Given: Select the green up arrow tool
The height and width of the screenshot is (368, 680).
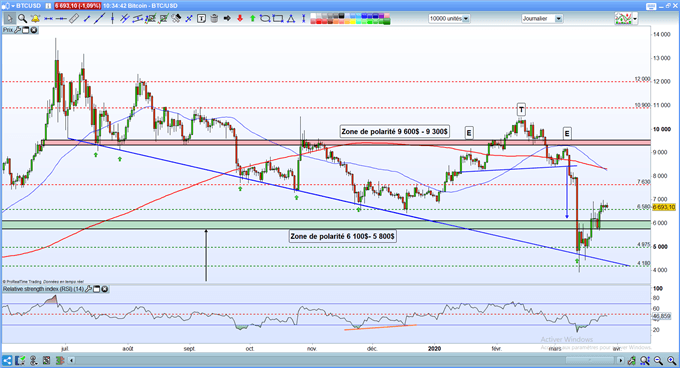Looking at the screenshot, I should [x=252, y=18].
